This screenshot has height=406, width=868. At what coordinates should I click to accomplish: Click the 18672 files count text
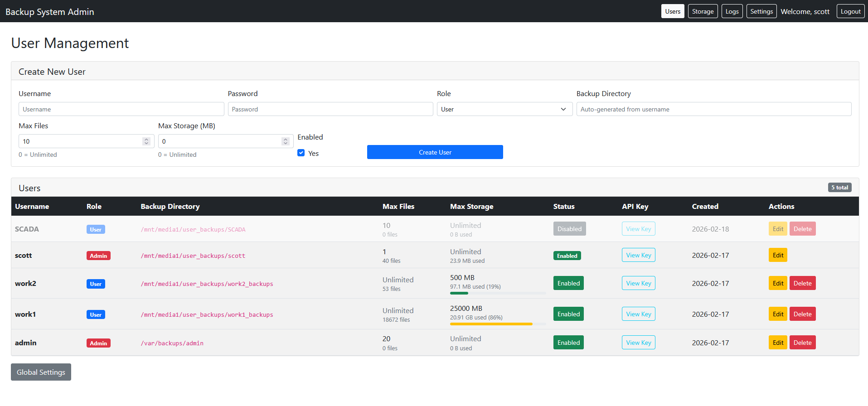396,319
